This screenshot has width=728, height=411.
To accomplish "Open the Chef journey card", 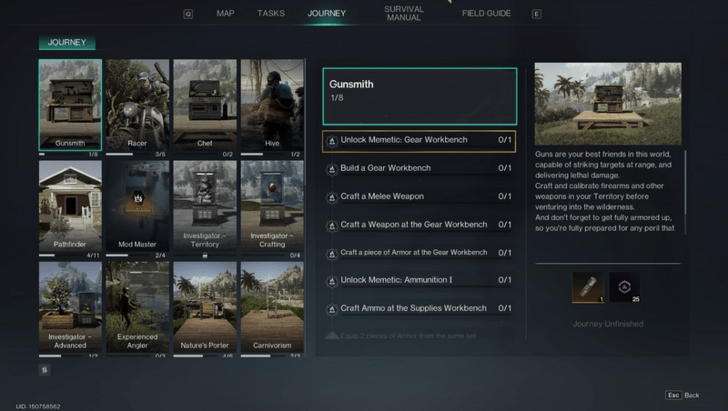I will 204,107.
